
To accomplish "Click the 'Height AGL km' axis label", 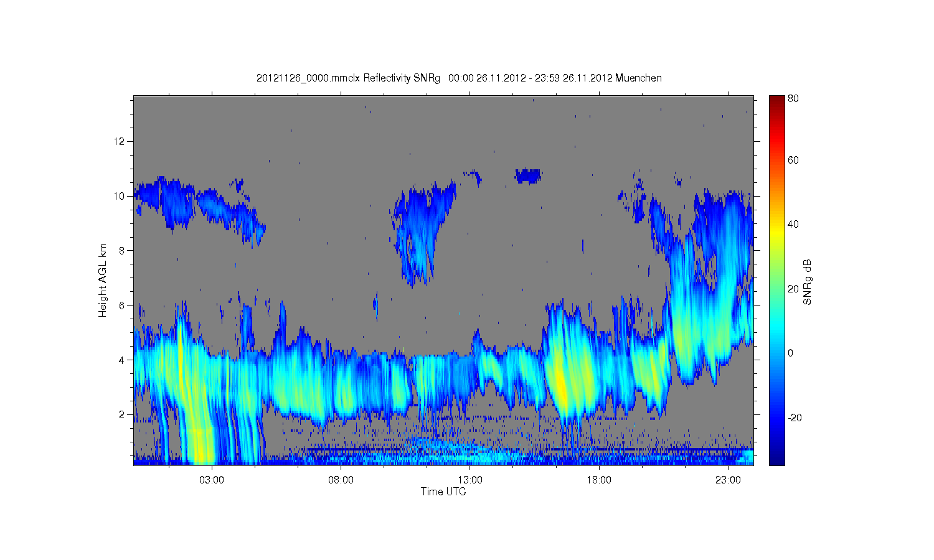I will [102, 280].
